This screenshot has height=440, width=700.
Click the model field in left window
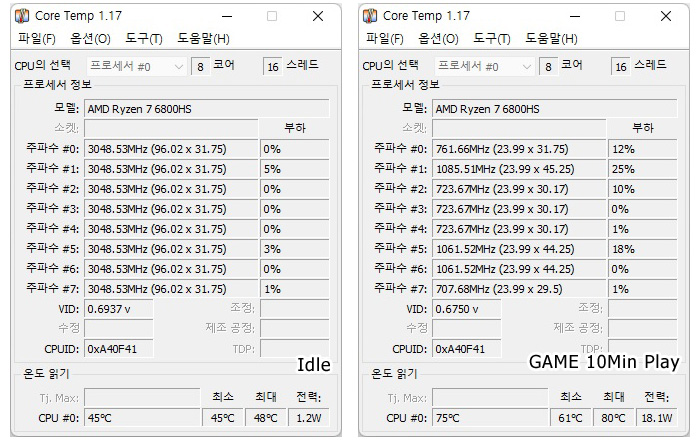click(x=206, y=108)
